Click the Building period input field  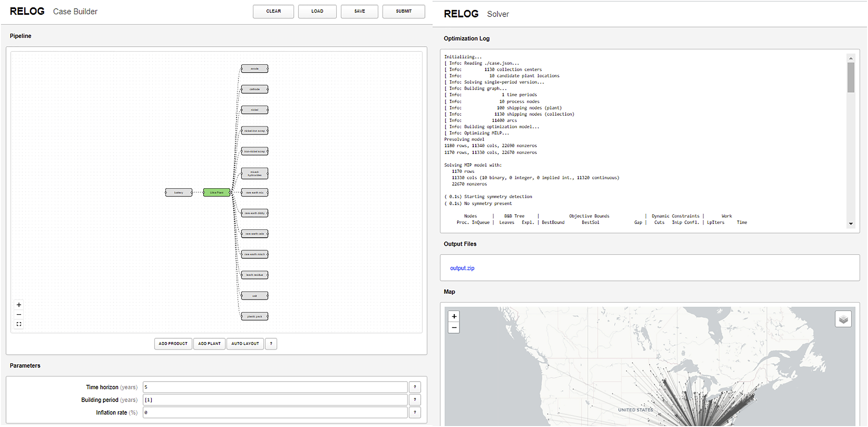[x=275, y=400]
